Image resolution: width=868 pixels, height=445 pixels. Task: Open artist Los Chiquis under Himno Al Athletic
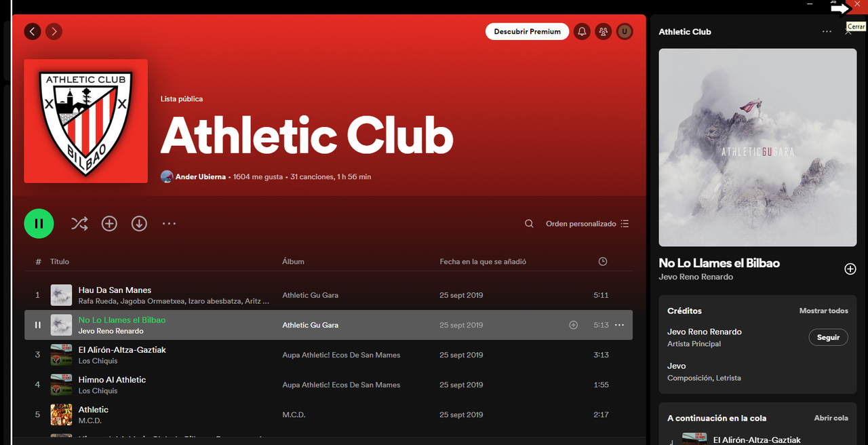(x=98, y=391)
